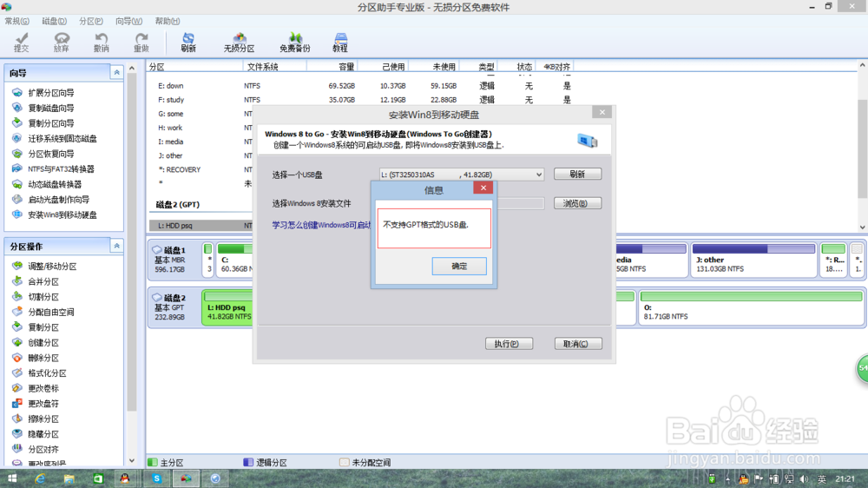Choose 切割分区 operation
The height and width of the screenshot is (488, 868).
(43, 297)
